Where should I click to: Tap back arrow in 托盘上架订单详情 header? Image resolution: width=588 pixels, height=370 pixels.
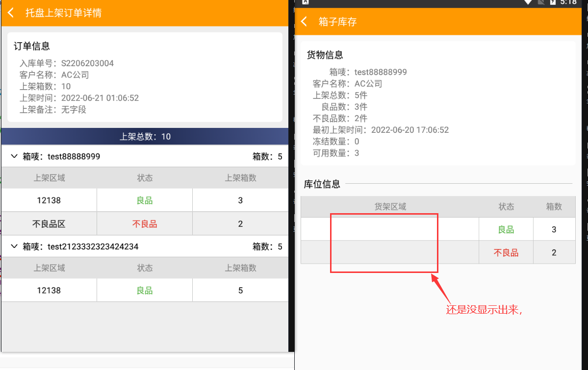point(11,13)
